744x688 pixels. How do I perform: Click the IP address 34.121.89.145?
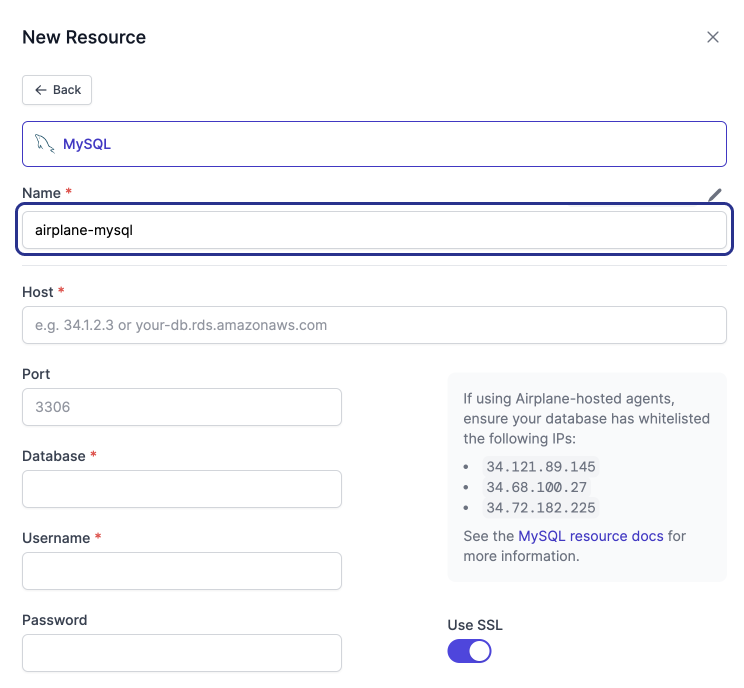(540, 467)
